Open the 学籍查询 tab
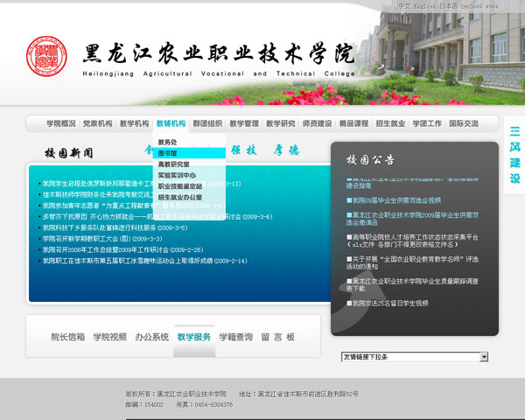Screen dimensions: 525x420 235,337
